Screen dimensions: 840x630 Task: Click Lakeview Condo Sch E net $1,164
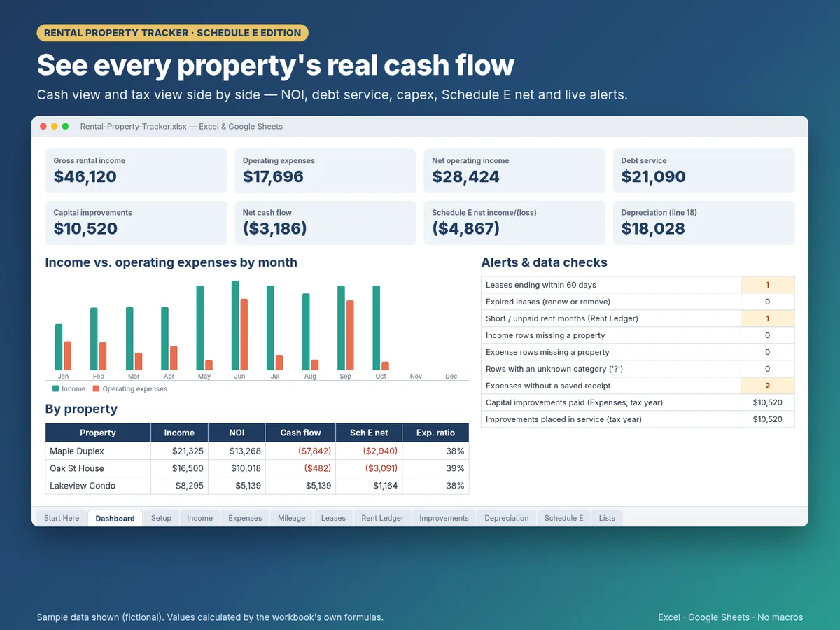click(369, 486)
